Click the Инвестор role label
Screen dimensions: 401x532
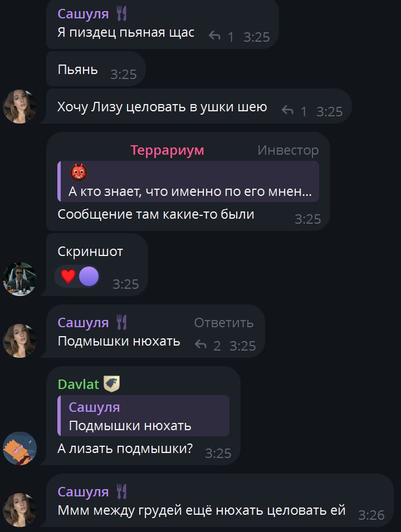(x=288, y=150)
